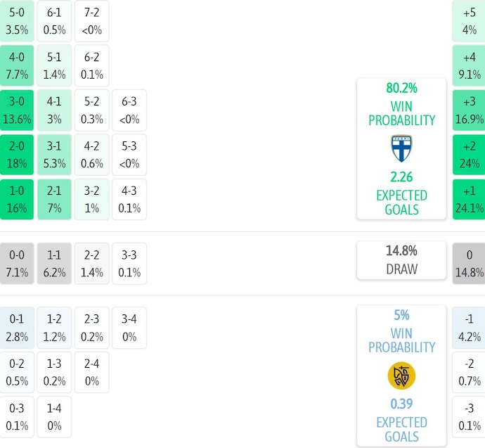Click the 4-0 scoreline tile
485x448 pixels.
[15, 65]
